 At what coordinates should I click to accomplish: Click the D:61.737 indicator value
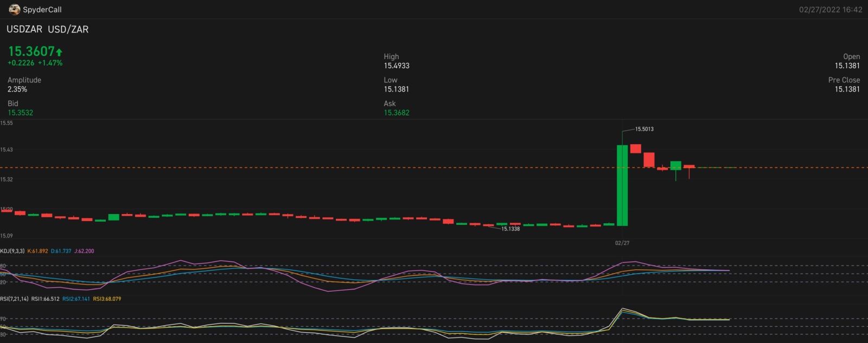coord(61,251)
